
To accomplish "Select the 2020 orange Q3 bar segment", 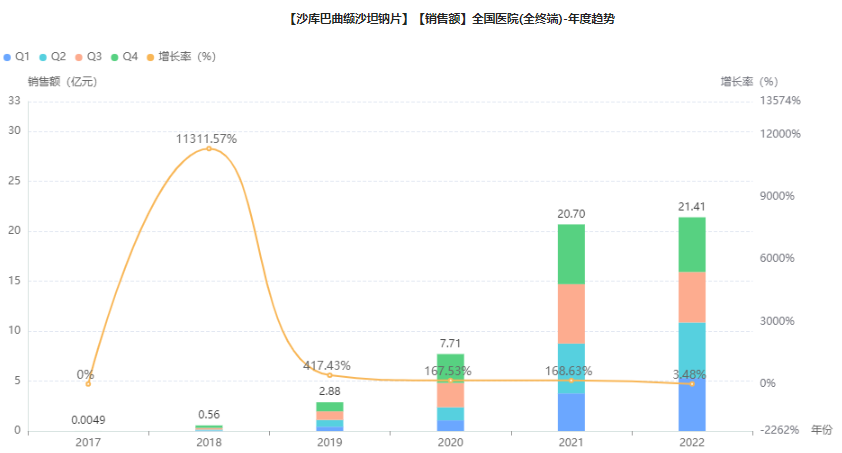I will click(450, 394).
